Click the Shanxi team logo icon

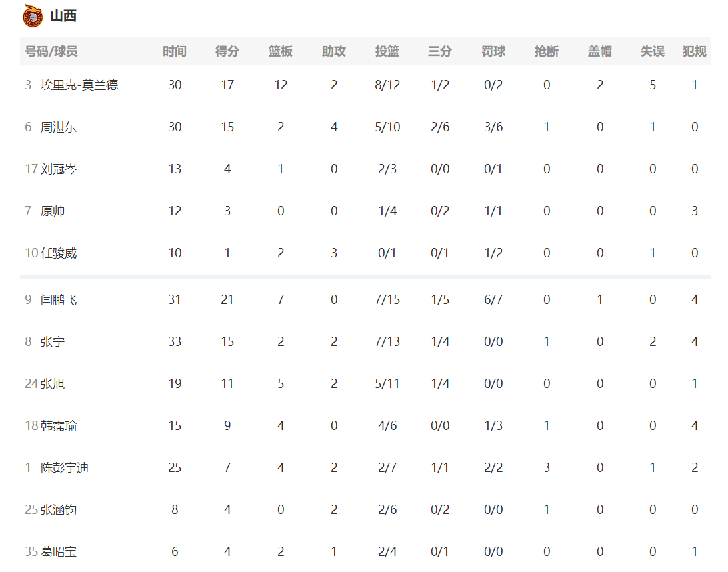33,16
